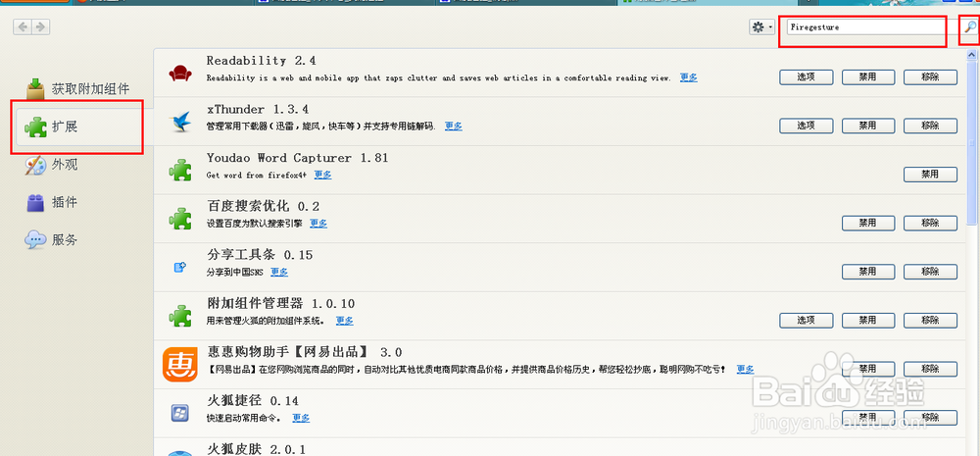Select the xThunder 1.3.4 title
The width and height of the screenshot is (980, 456).
pyautogui.click(x=258, y=110)
